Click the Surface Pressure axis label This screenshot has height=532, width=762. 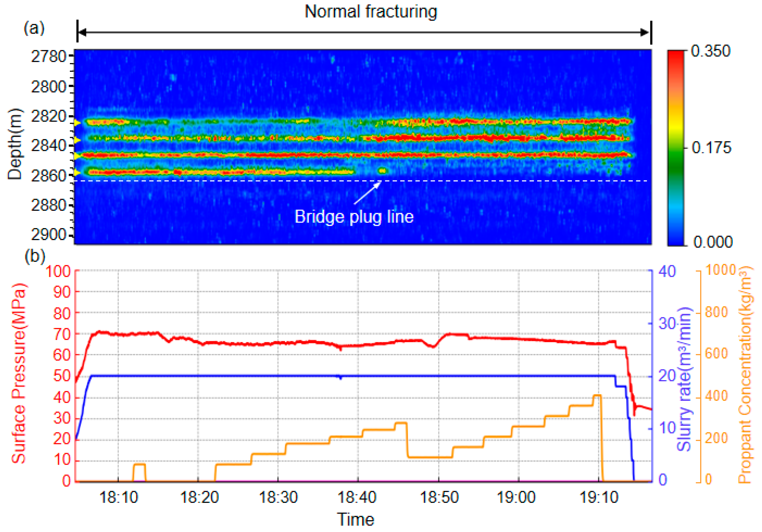(x=19, y=373)
